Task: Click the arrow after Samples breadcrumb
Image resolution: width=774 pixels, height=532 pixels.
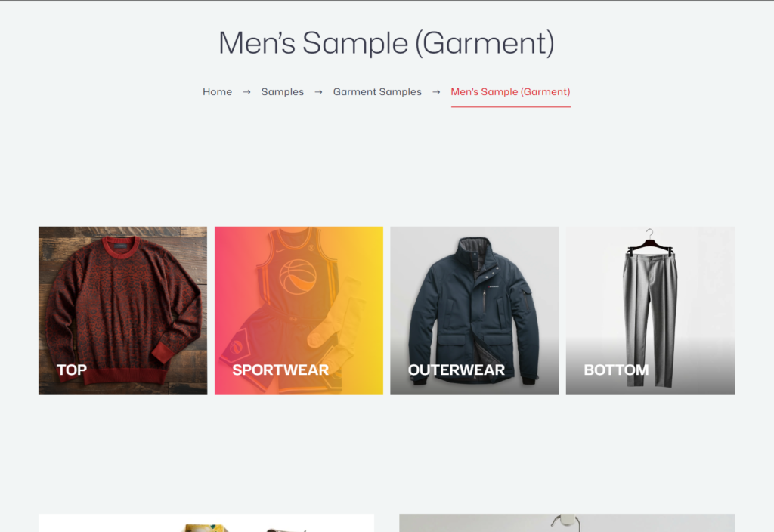Action: click(x=318, y=92)
